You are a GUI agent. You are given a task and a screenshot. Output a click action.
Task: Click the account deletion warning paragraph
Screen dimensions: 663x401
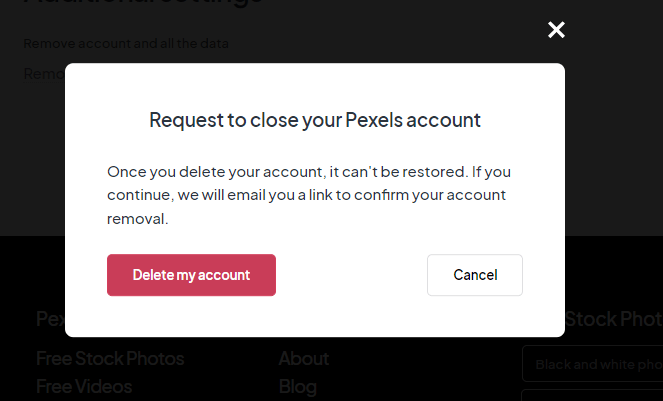[x=309, y=194]
